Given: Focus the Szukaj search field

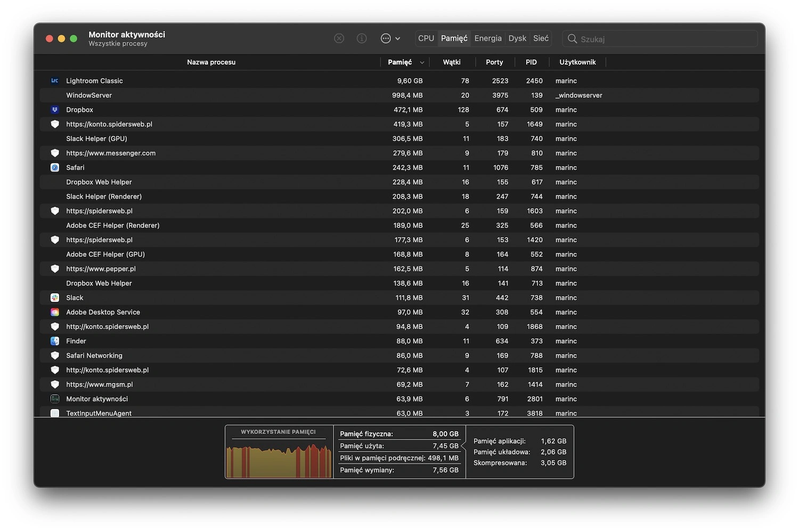Looking at the screenshot, I should [x=660, y=39].
